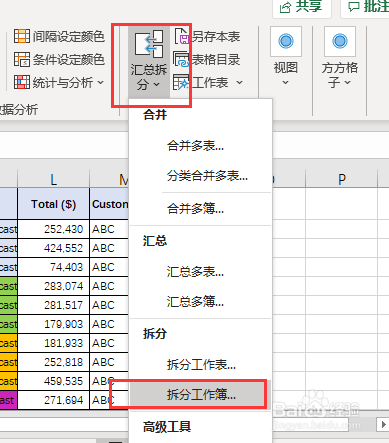The width and height of the screenshot is (389, 443).
Task: Select cell with value 424,552
Action: [53, 248]
